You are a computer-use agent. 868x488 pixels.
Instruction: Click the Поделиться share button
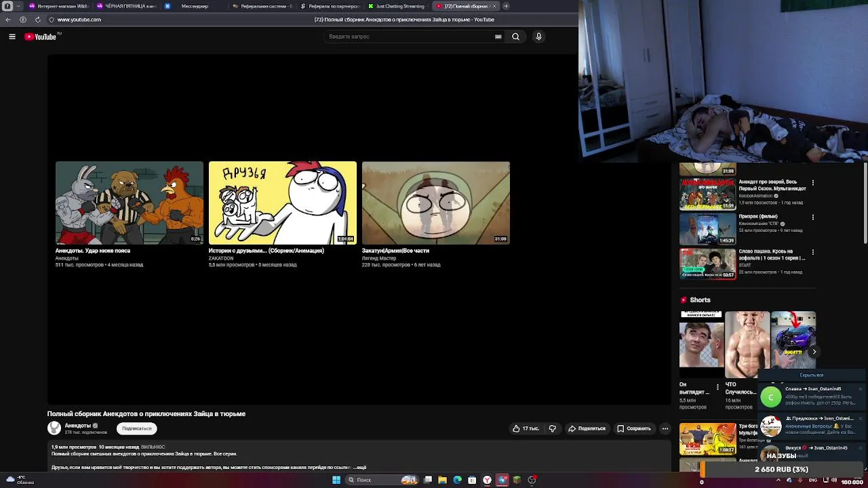pos(587,428)
